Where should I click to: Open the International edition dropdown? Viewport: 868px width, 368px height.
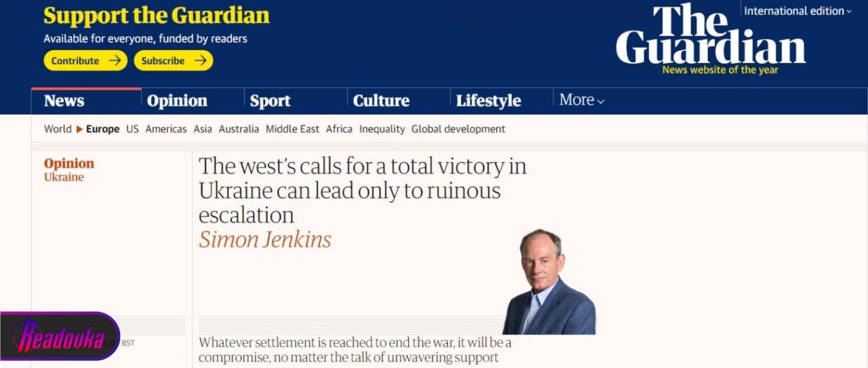point(798,11)
